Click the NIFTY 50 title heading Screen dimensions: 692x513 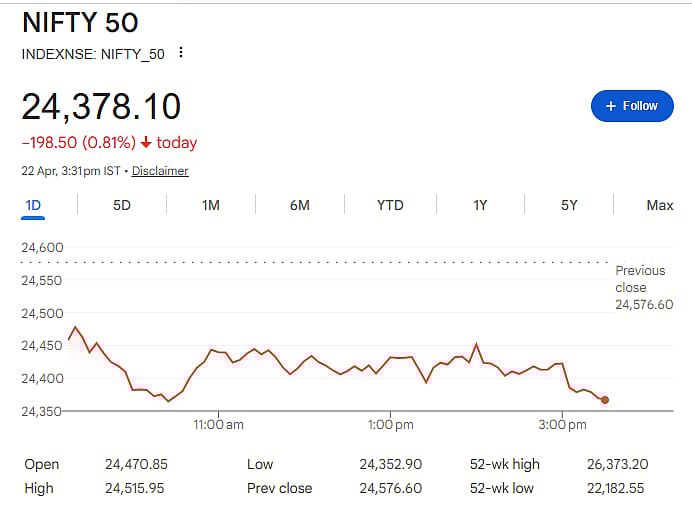(80, 22)
